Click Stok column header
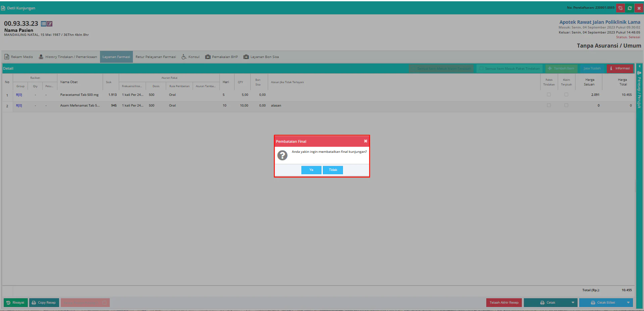Viewport: 644px width, 311px height. pyautogui.click(x=110, y=82)
